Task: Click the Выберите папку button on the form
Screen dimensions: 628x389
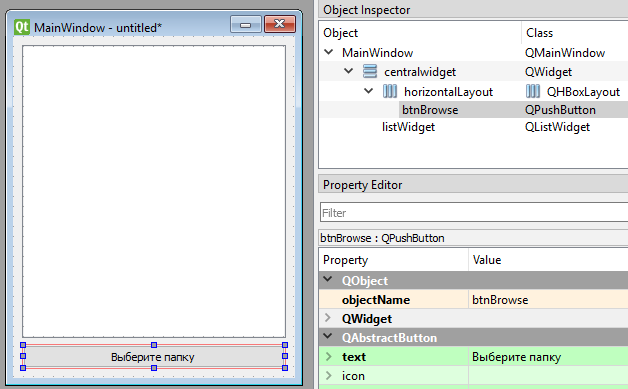Action: (154, 357)
